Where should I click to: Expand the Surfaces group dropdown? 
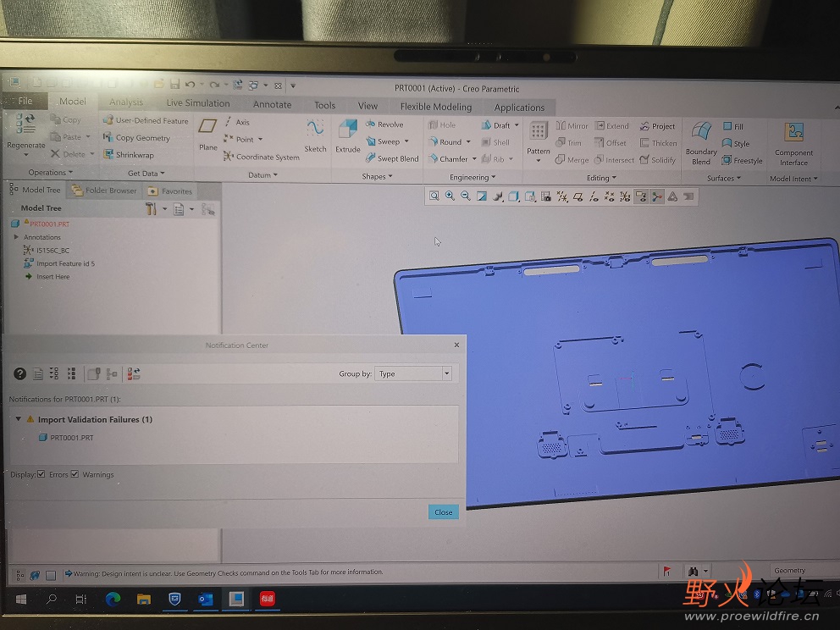pos(724,178)
